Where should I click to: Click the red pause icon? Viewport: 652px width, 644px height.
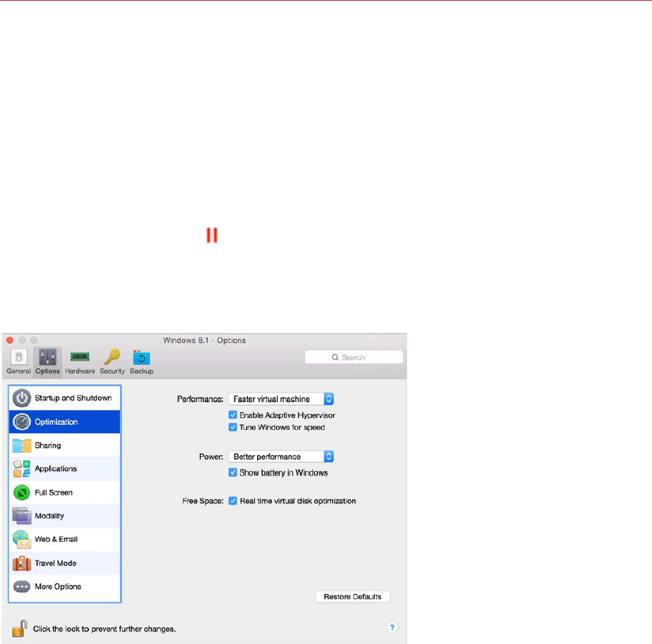point(212,236)
